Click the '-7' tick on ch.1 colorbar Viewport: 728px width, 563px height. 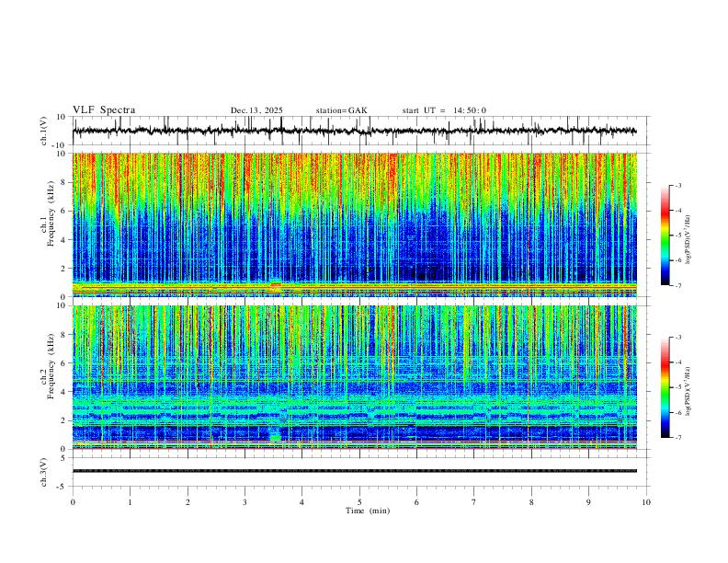678,285
